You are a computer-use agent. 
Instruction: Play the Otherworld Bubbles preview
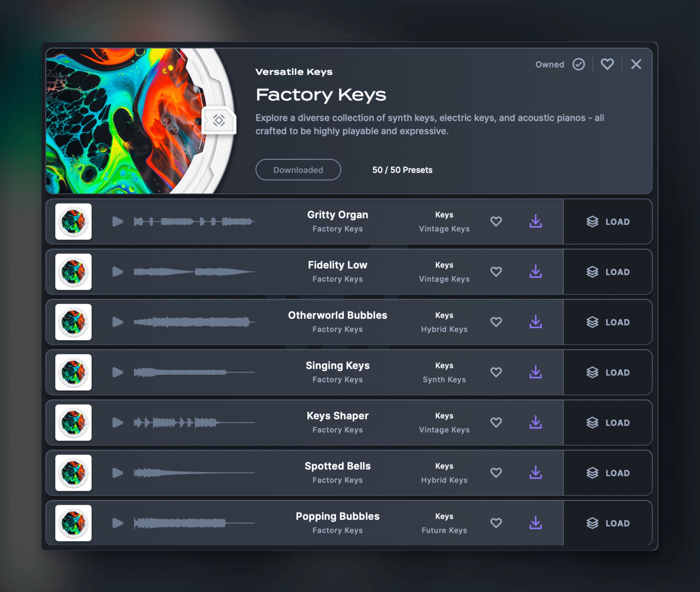click(118, 322)
